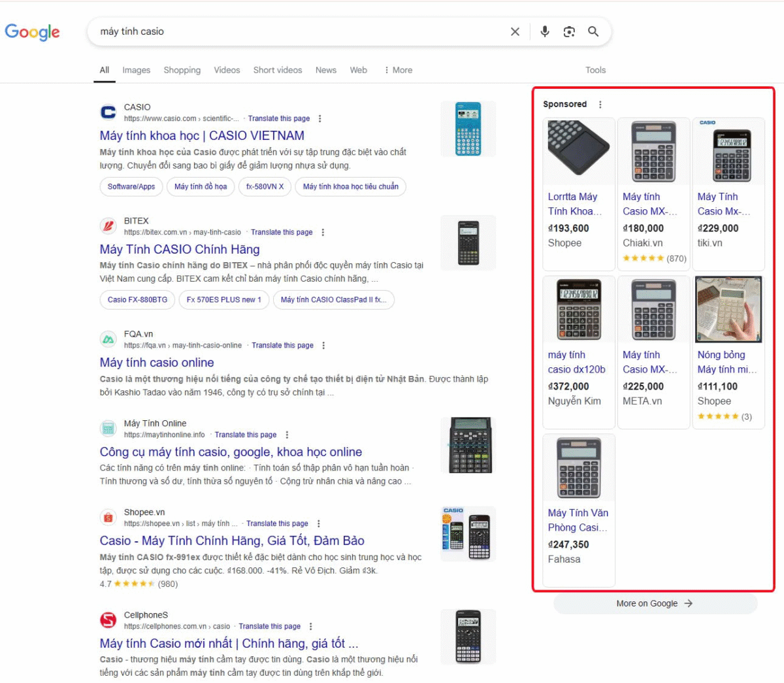Screen dimensions: 784x683
Task: Switch to the Web tab
Action: coord(359,70)
